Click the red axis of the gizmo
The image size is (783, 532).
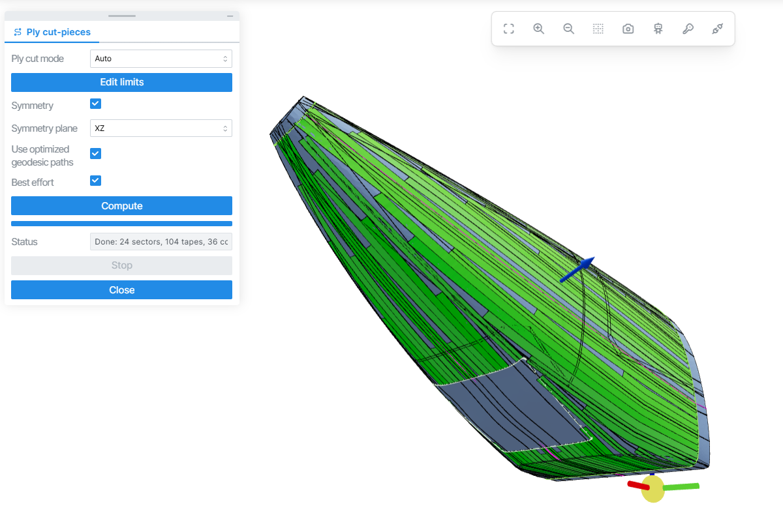[637, 485]
